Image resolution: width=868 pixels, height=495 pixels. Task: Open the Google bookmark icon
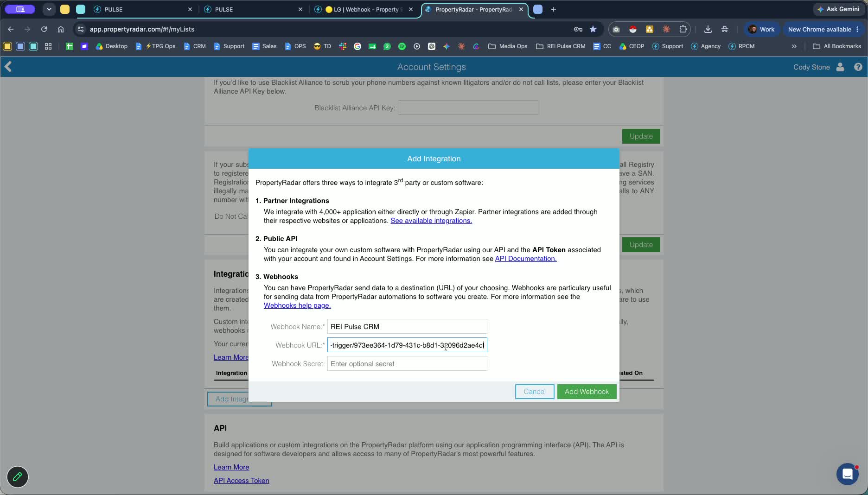(357, 46)
